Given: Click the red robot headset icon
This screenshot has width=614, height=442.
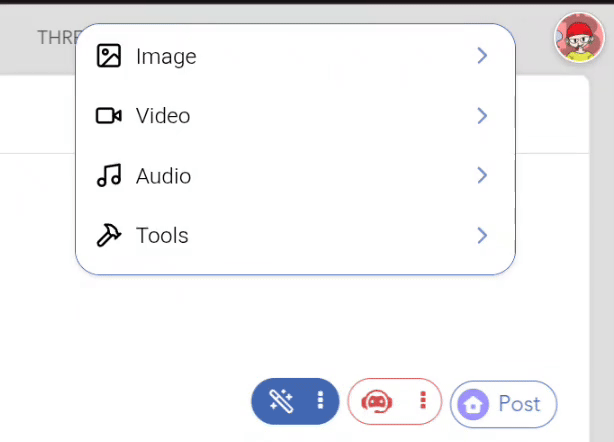Looking at the screenshot, I should 377,402.
